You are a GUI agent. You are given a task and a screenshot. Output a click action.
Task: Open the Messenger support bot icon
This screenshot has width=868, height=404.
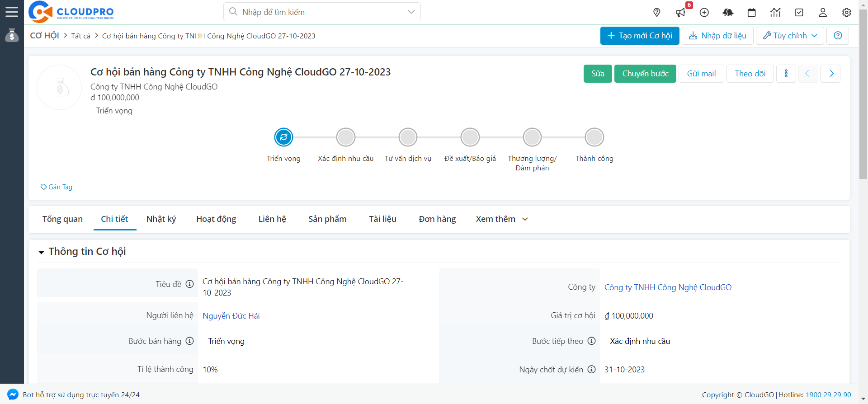(x=13, y=394)
